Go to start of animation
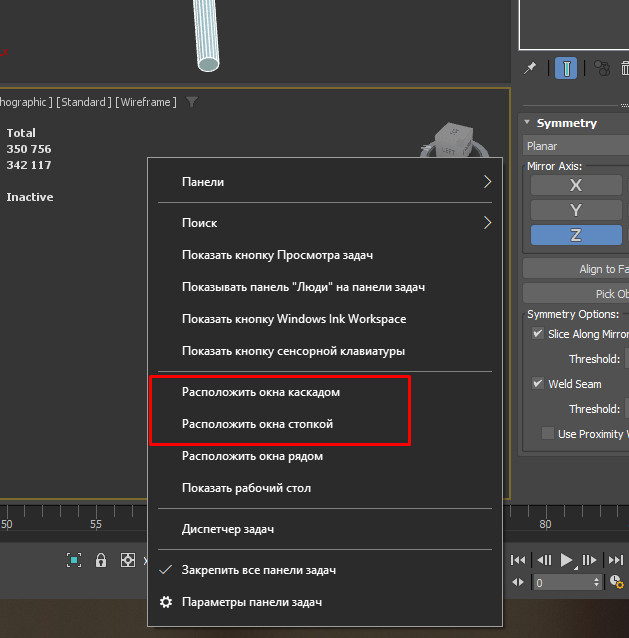629x638 pixels. 518,560
